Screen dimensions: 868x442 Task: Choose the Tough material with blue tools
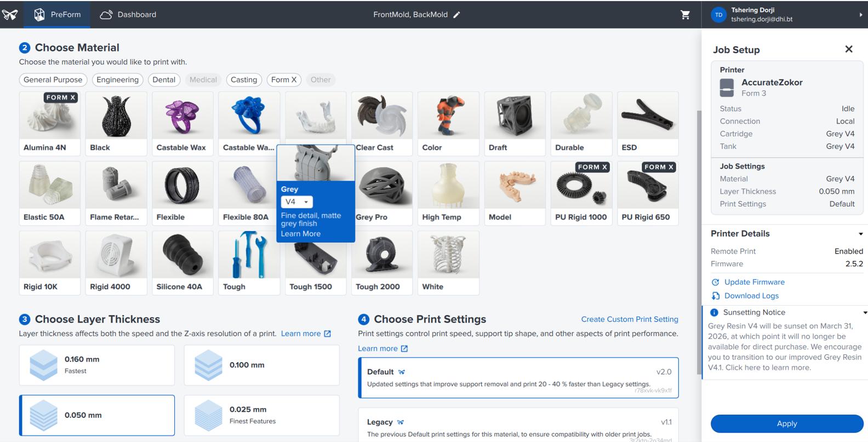point(249,263)
